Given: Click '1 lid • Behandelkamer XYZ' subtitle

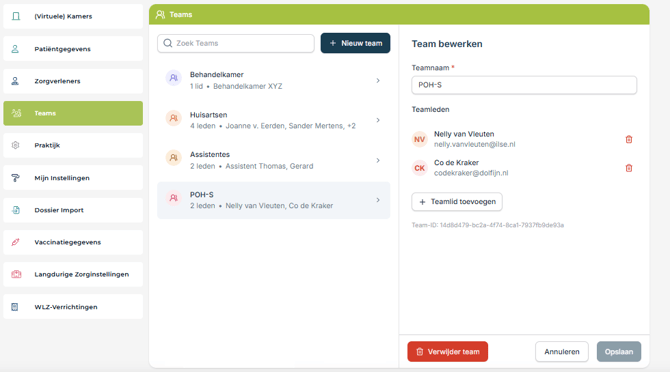Looking at the screenshot, I should coord(236,86).
